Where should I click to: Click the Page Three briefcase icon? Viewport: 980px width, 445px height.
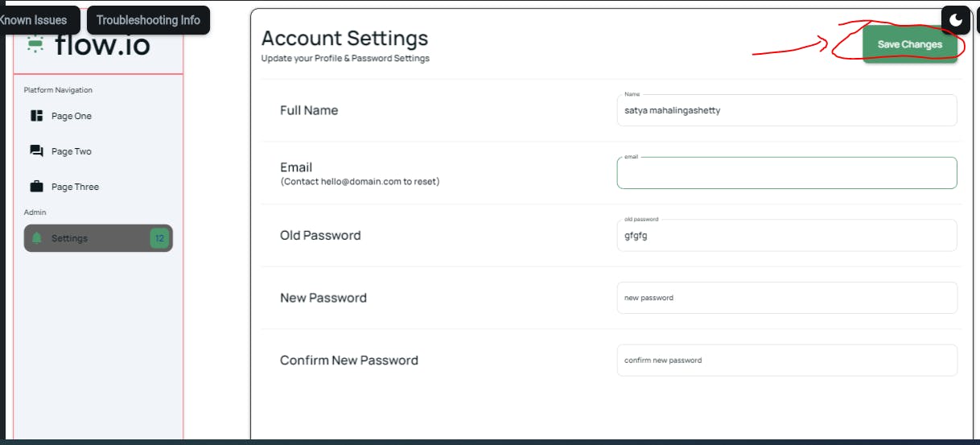click(x=37, y=187)
